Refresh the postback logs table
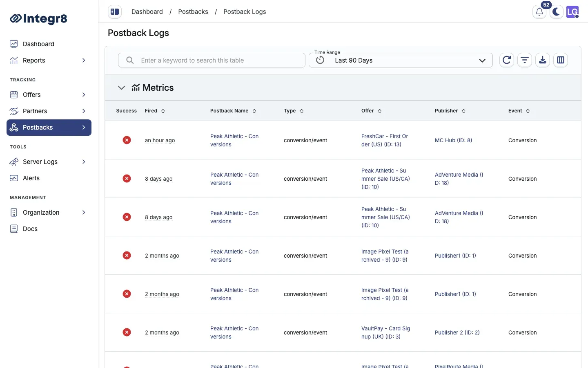 coord(507,60)
